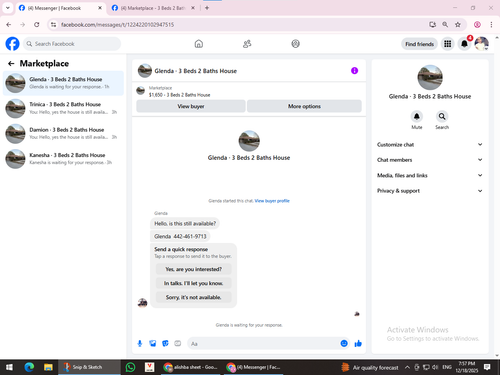Screen dimensions: 500x375
Task: Expand Media, files and links section
Action: (430, 175)
